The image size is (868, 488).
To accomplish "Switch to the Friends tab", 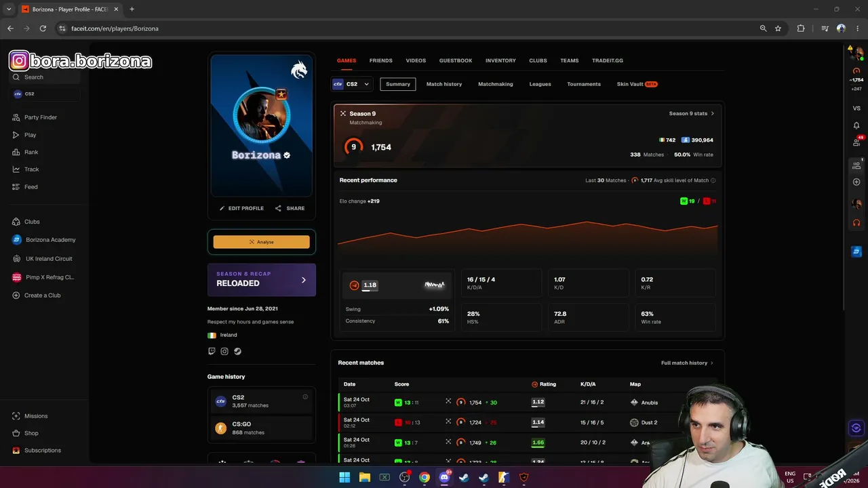I will coord(381,60).
